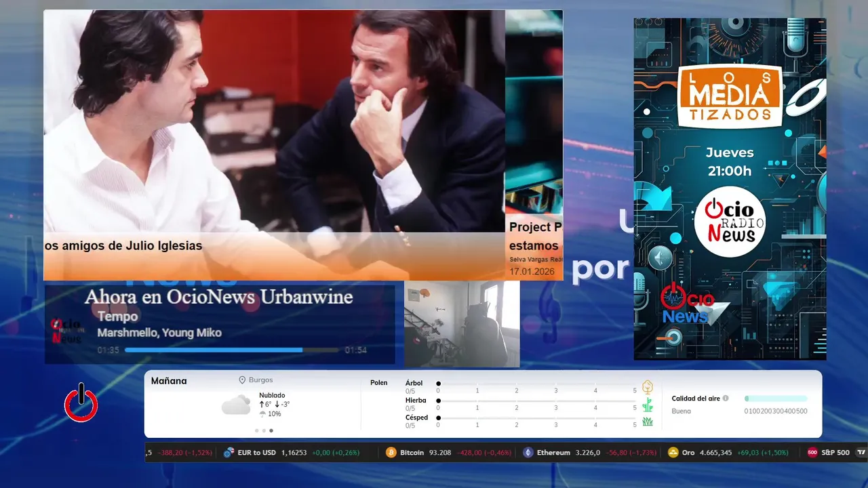Click the TradingView logo in the ticker
Image resolution: width=868 pixels, height=488 pixels.
pyautogui.click(x=862, y=452)
